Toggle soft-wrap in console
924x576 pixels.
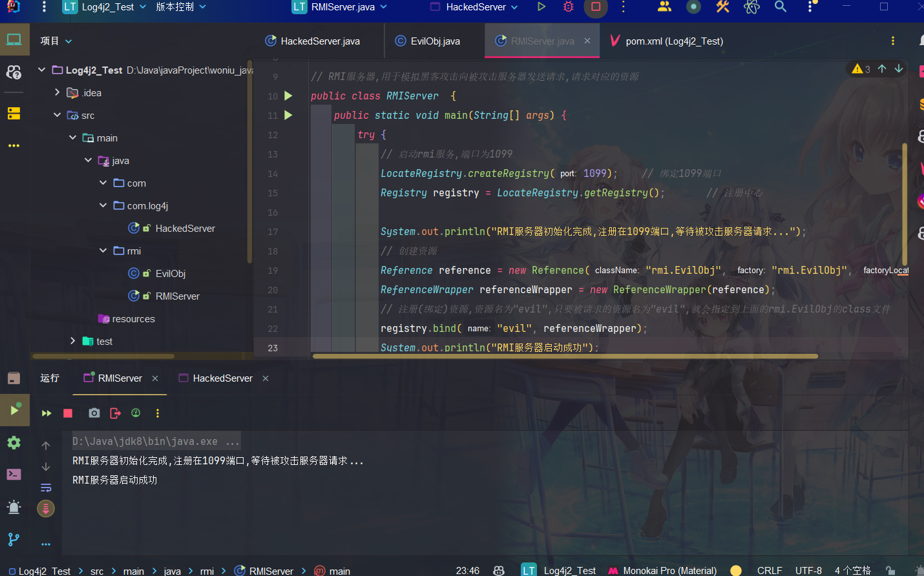tap(46, 488)
